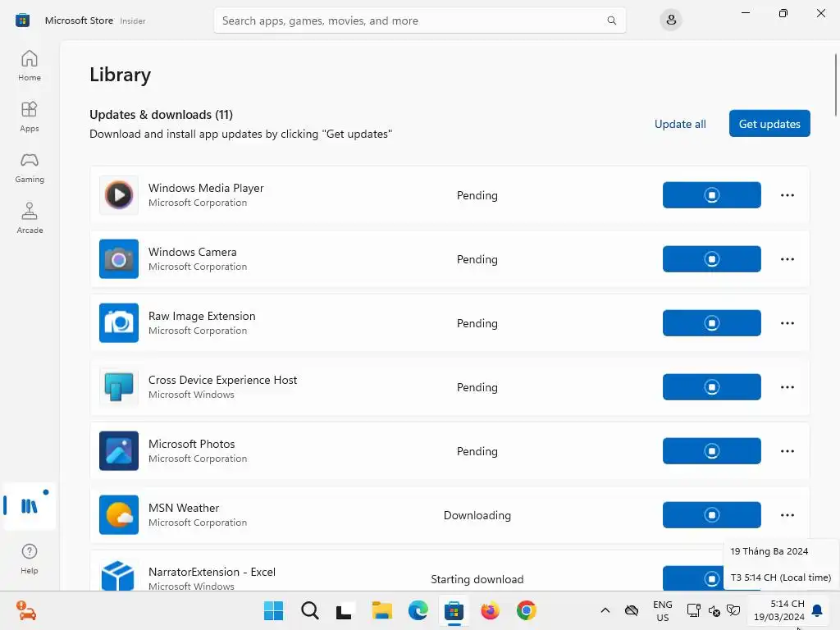Open the Home section in sidebar
The height and width of the screenshot is (630, 840).
(x=30, y=66)
